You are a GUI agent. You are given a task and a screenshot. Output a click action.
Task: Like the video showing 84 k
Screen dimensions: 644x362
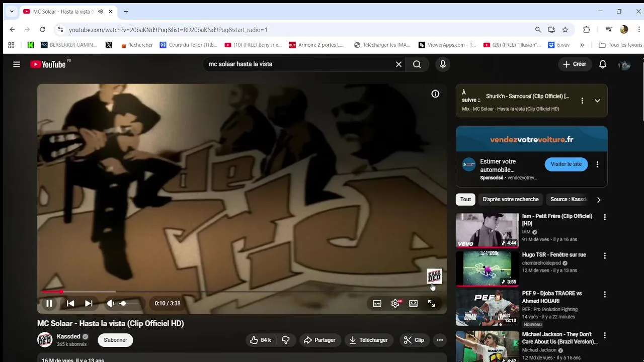click(260, 340)
